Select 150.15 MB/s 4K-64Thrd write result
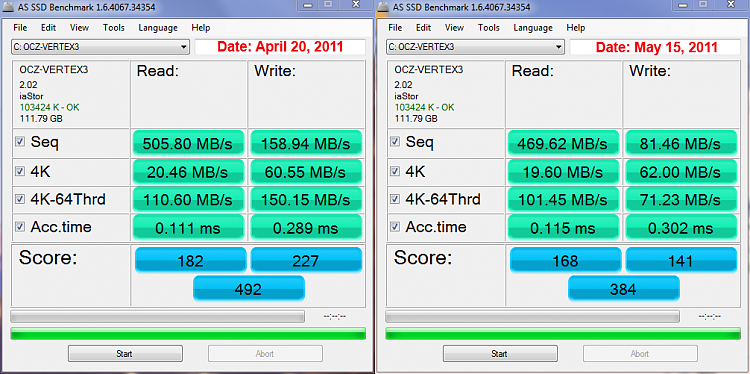 coord(306,200)
